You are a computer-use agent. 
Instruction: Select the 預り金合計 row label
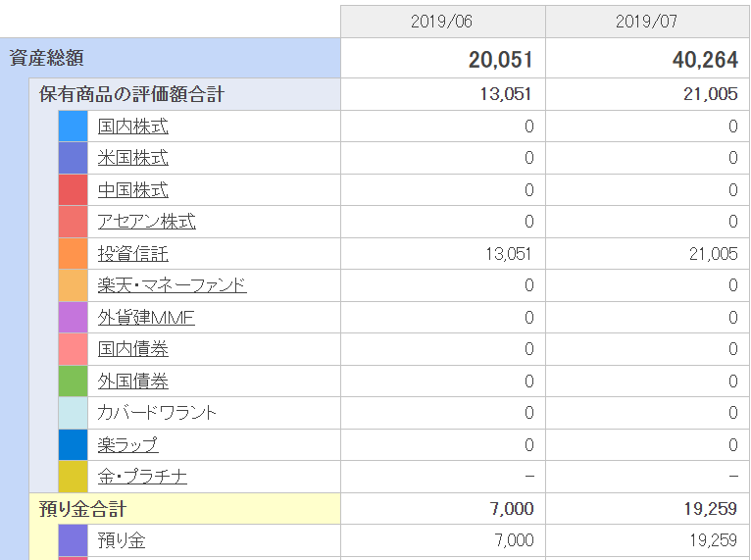click(82, 509)
